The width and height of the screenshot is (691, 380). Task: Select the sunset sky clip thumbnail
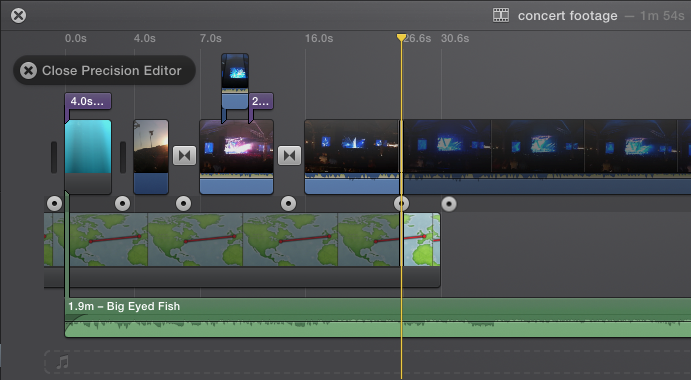pyautogui.click(x=151, y=146)
